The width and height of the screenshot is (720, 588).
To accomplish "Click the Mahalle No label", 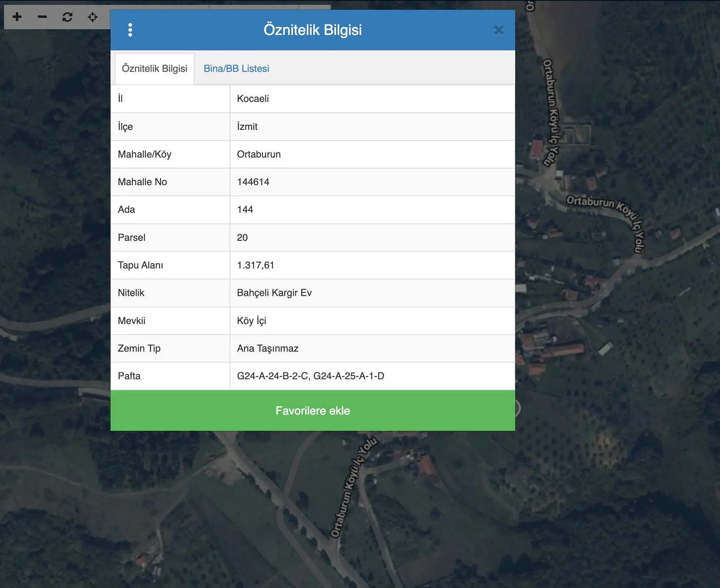I will (142, 182).
